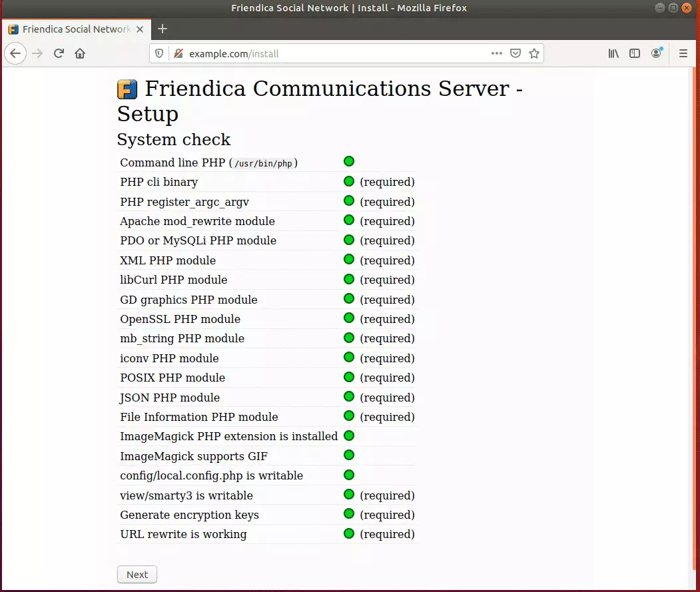Click the Friendica logo beside the heading
This screenshot has width=700, height=592.
(x=127, y=89)
